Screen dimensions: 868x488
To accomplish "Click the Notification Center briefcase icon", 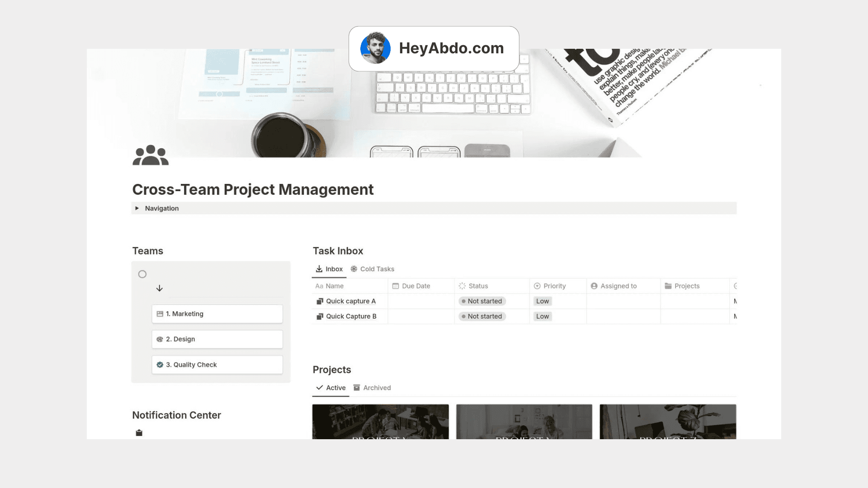I will (x=138, y=432).
